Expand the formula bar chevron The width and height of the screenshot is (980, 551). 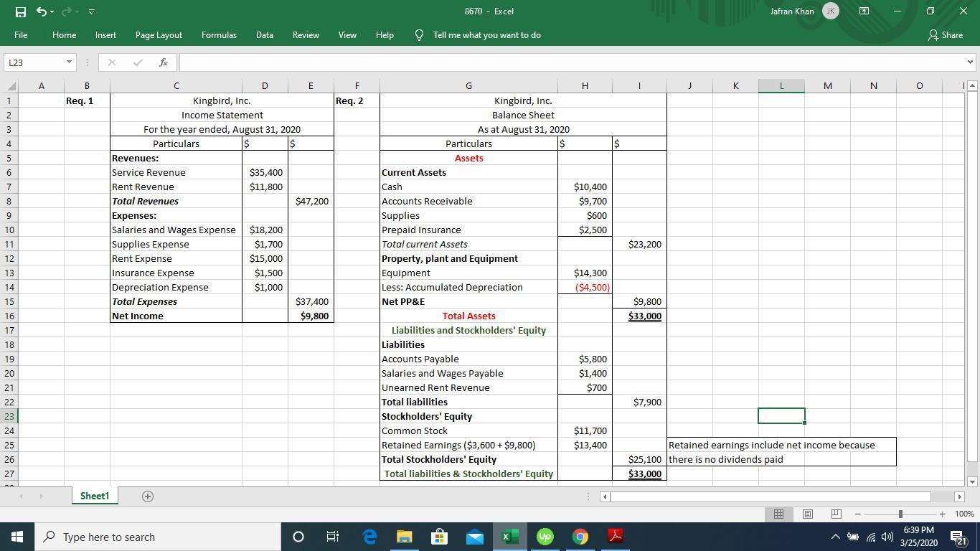(970, 62)
